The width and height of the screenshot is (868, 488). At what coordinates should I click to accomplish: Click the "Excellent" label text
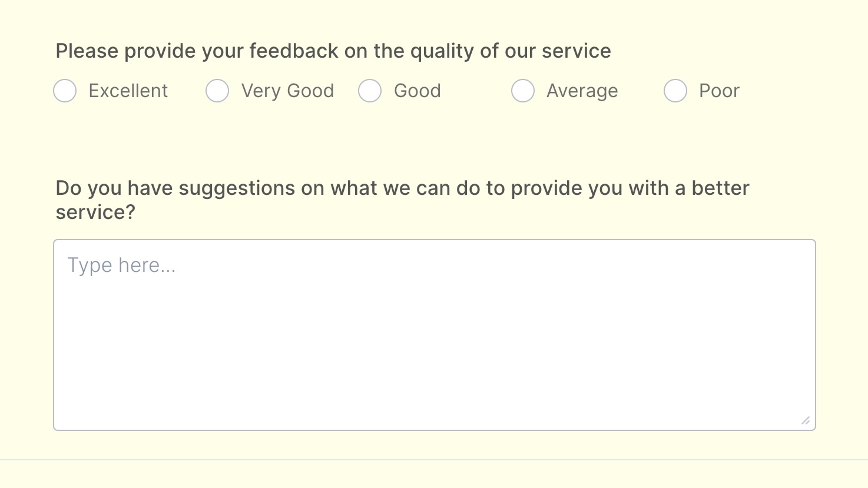click(x=128, y=91)
